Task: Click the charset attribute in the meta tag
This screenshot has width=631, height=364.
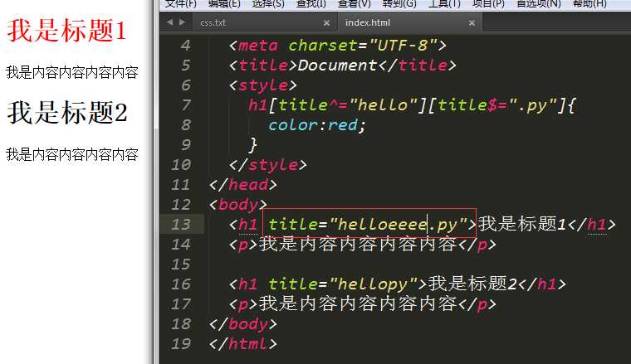Action: point(323,45)
